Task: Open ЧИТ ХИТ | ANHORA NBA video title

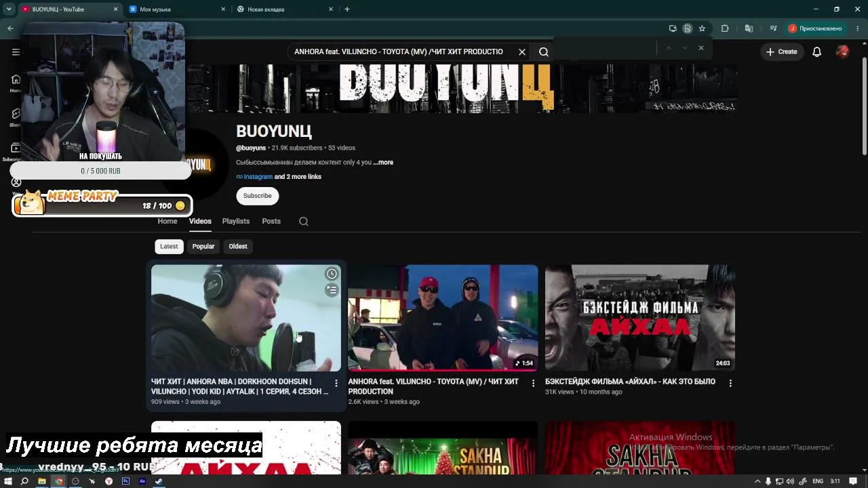Action: [x=239, y=386]
